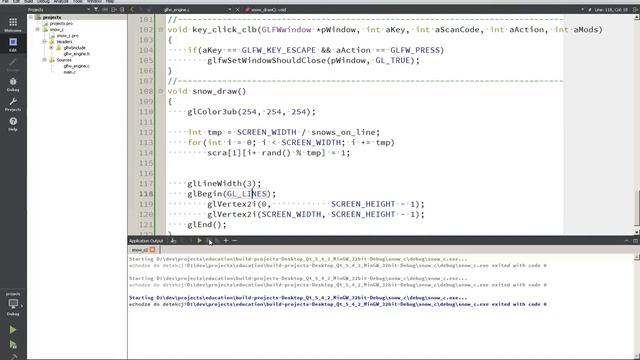The height and width of the screenshot is (360, 640).
Task: Open the Debug menu
Action: (43, 1)
